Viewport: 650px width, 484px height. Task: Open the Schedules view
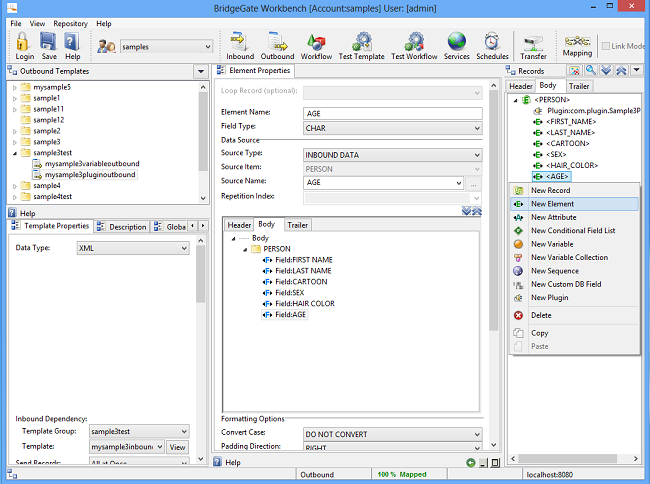492,46
